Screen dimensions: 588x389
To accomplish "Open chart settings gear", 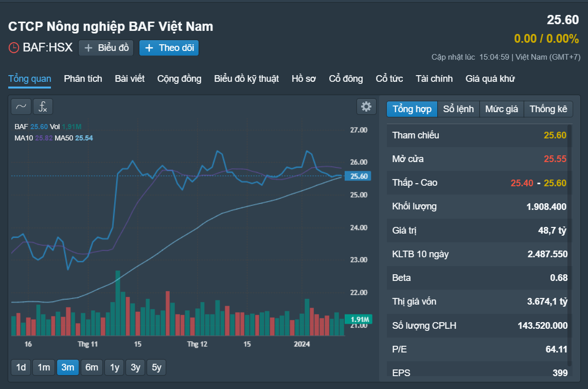I will (366, 107).
